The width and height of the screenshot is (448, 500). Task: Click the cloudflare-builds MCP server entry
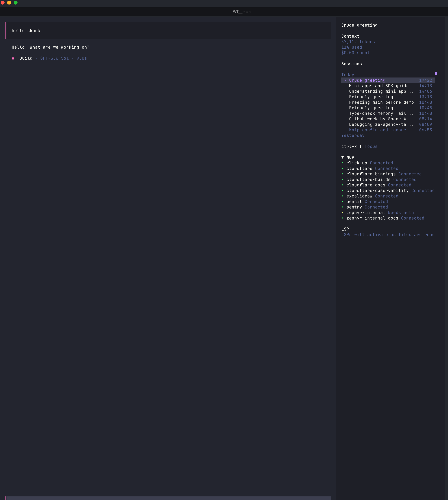coord(379,180)
